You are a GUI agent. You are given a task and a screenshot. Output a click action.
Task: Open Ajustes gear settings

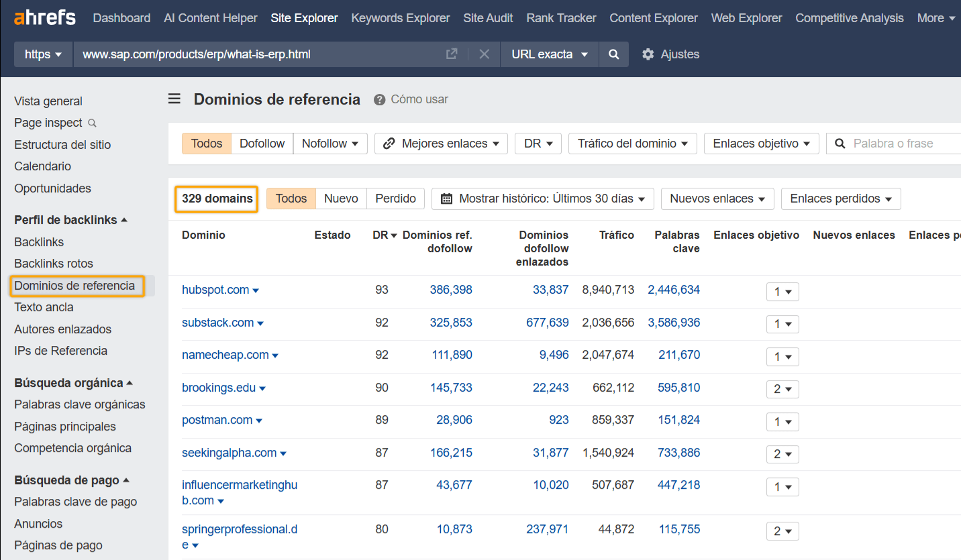[x=670, y=54]
